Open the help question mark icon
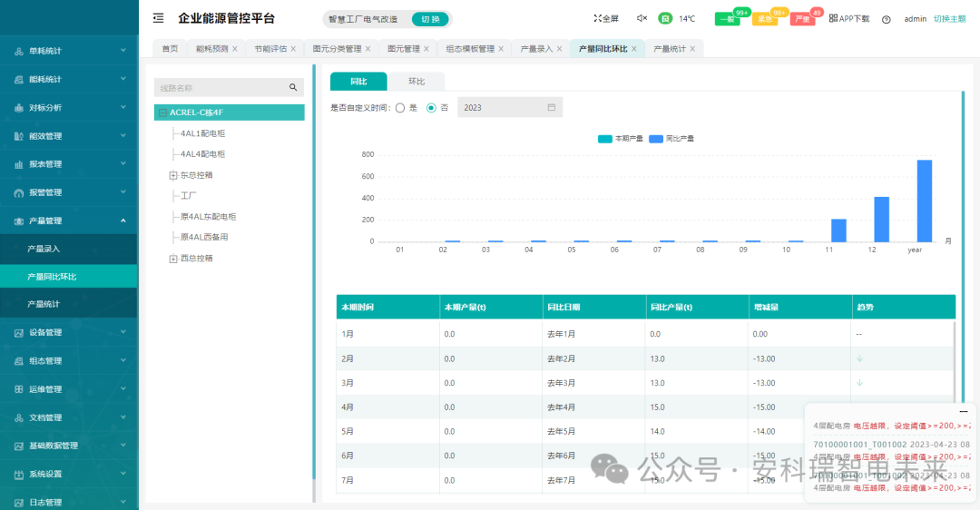This screenshot has height=510, width=980. tap(887, 19)
